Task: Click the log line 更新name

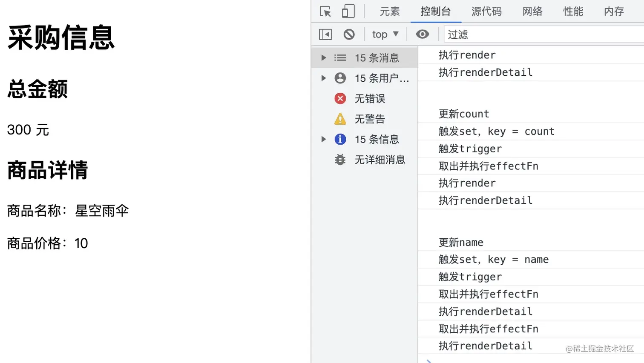Action: coord(461,243)
